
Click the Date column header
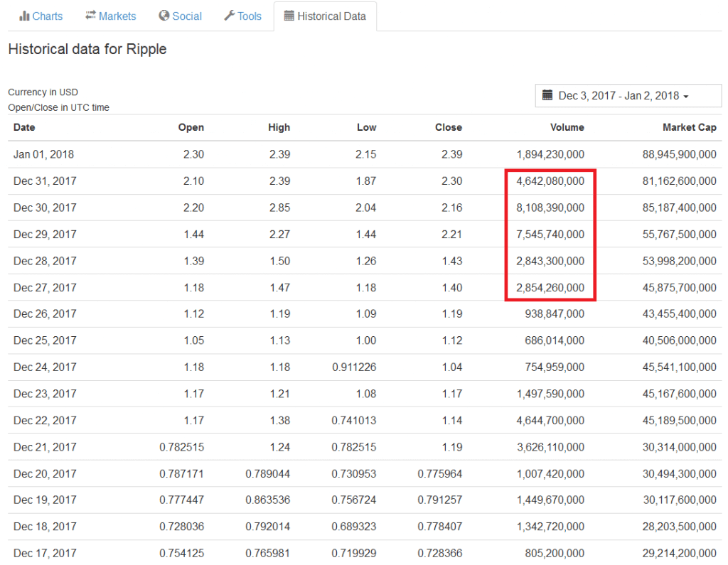pos(24,127)
